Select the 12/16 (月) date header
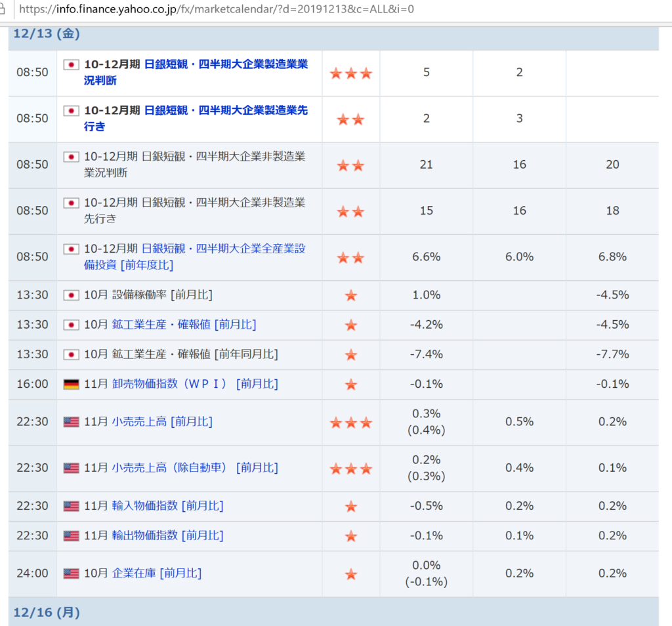This screenshot has height=626, width=672. tap(47, 612)
